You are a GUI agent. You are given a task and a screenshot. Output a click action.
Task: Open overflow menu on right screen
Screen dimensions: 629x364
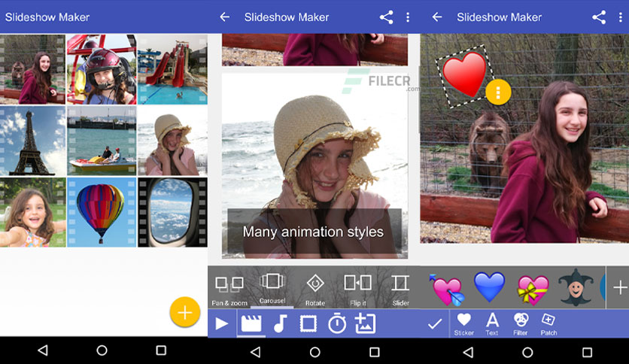click(620, 17)
